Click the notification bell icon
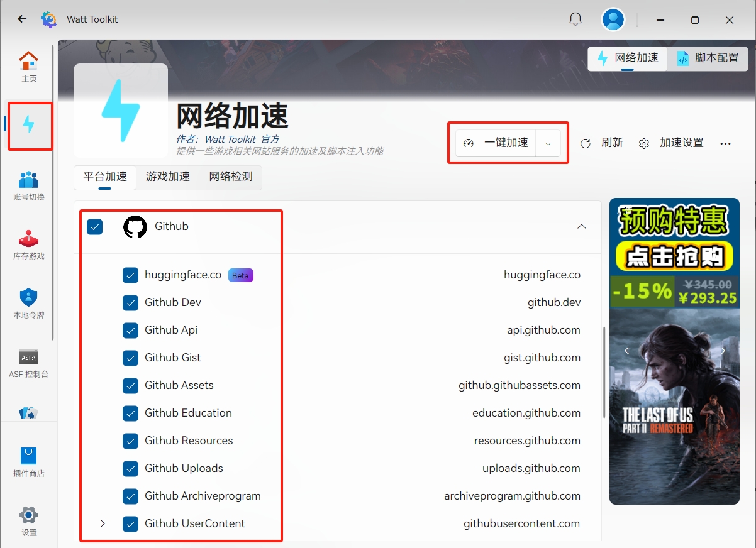This screenshot has height=548, width=756. point(575,19)
